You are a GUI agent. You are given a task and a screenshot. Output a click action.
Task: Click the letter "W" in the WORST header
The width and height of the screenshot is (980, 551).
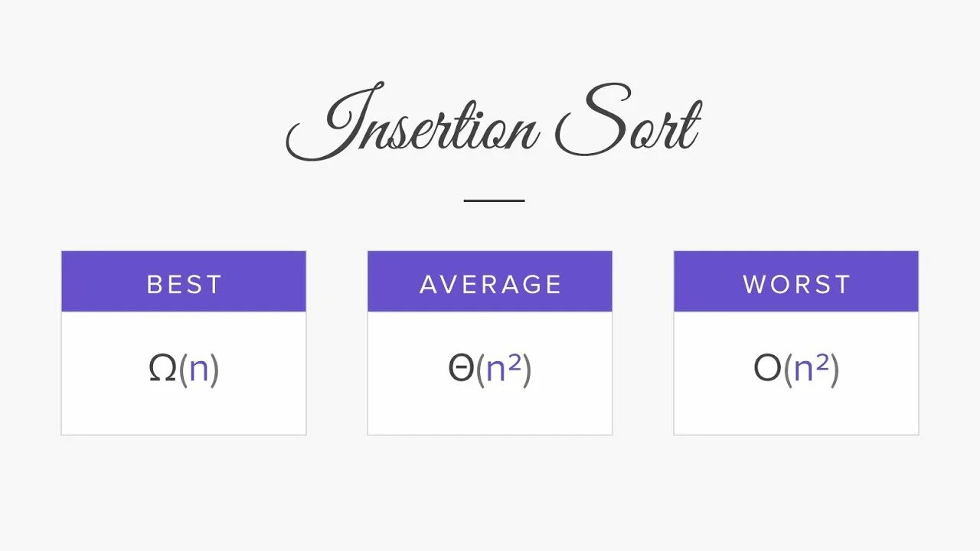[755, 285]
